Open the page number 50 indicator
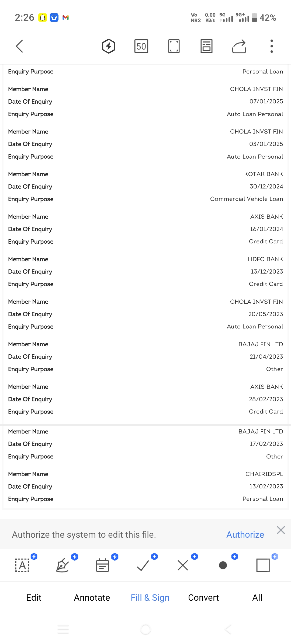Viewport: 291px width, 644px height. point(141,46)
